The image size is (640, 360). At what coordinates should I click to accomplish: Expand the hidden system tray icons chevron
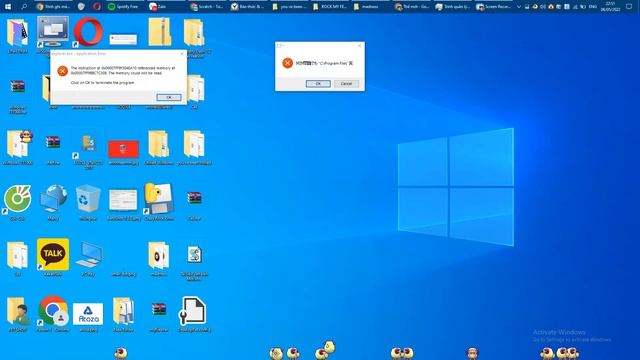[x=519, y=7]
